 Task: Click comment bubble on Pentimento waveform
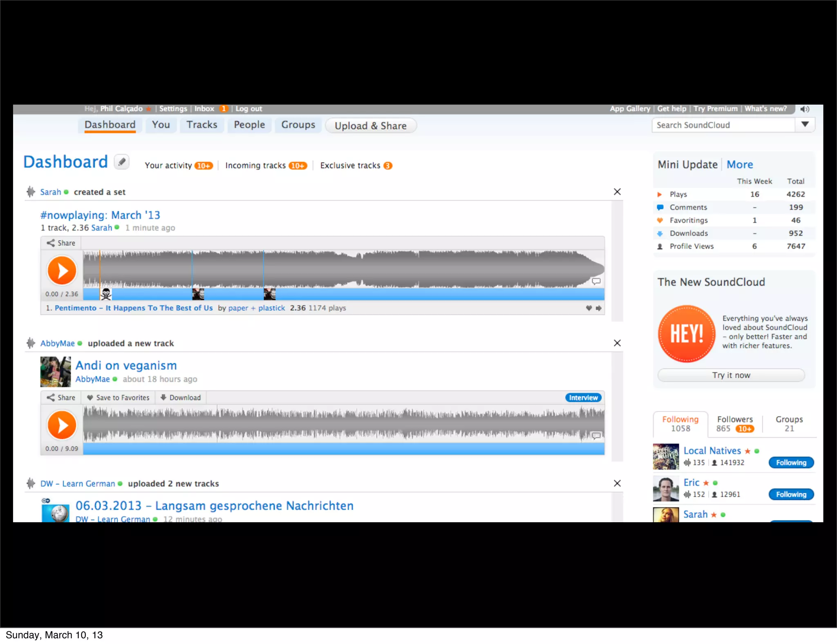click(596, 281)
